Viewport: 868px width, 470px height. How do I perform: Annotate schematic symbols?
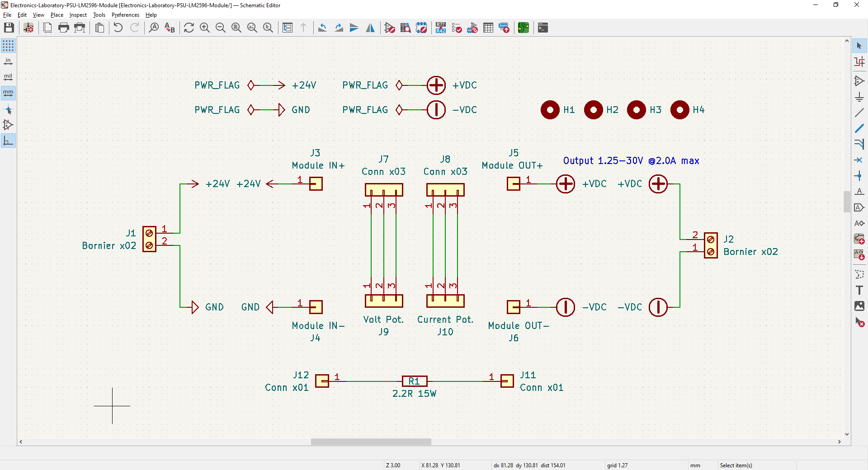[x=441, y=28]
